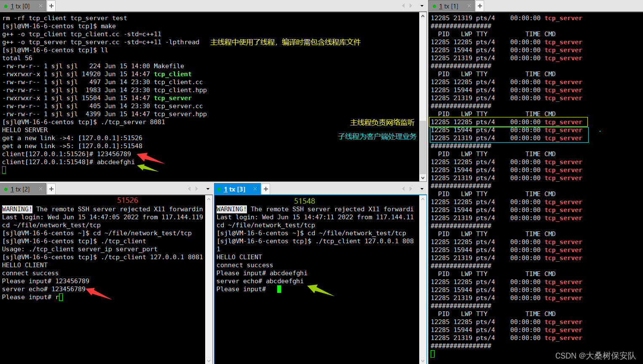
Task: Add new tab next to tx [2]
Action: point(51,189)
